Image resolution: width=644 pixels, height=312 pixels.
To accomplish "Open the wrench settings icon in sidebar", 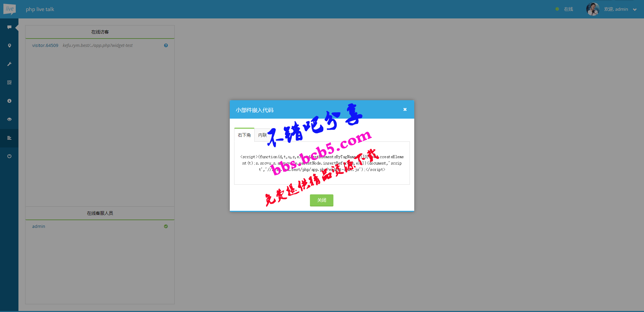I will tap(9, 64).
